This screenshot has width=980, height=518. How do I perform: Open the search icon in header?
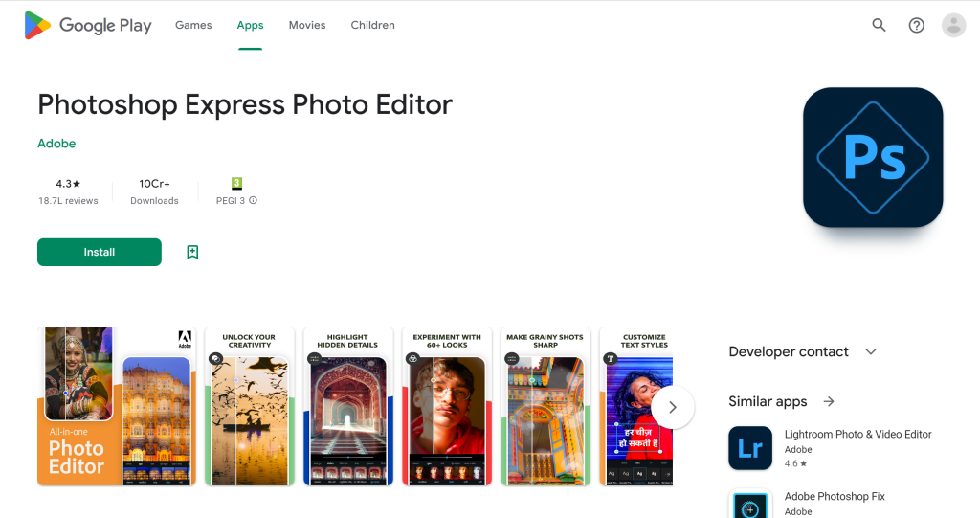pos(879,25)
